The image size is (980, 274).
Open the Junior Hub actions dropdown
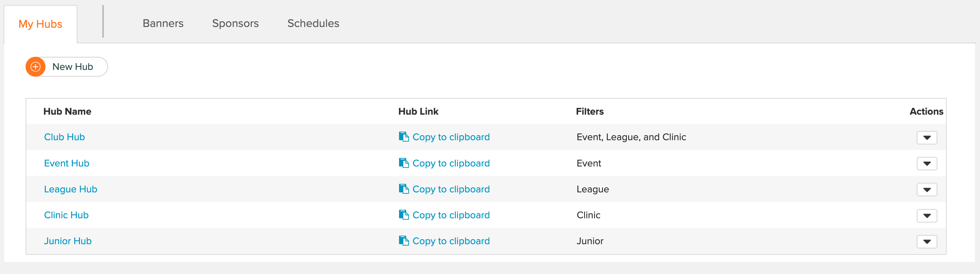tap(926, 242)
